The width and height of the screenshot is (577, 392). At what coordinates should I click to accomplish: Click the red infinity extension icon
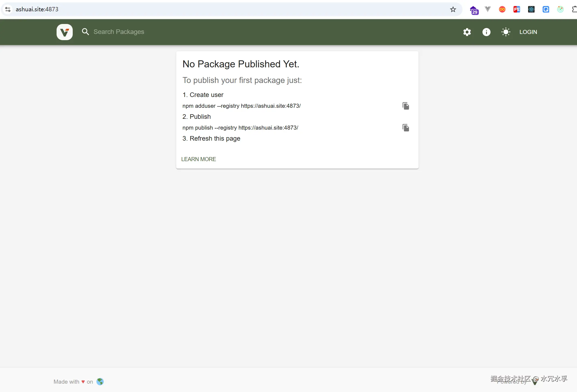502,9
